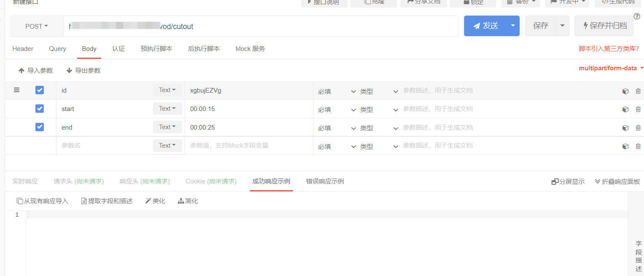The image size is (644, 276).
Task: Open the 必填 dropdown in the id row
Action: point(337,91)
